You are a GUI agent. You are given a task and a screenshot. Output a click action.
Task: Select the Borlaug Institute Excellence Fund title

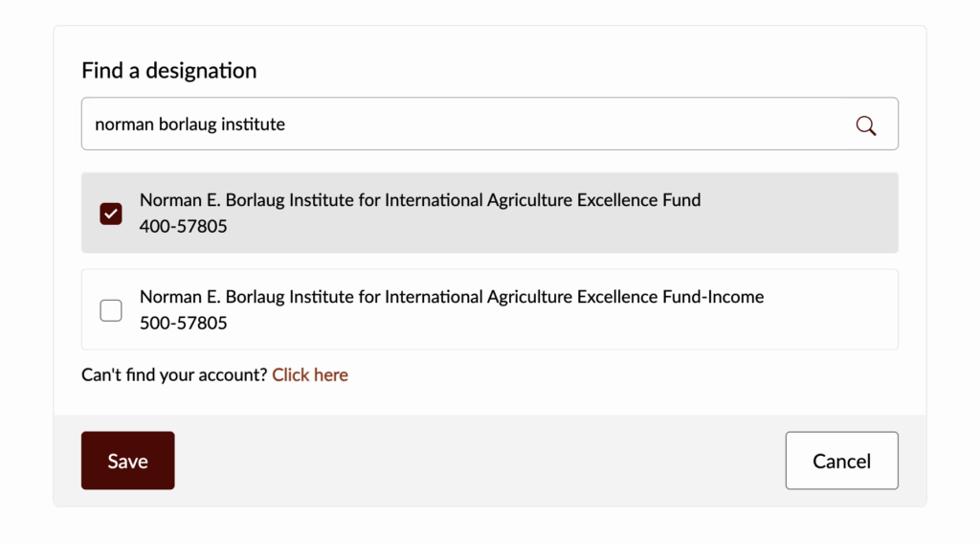pyautogui.click(x=420, y=200)
